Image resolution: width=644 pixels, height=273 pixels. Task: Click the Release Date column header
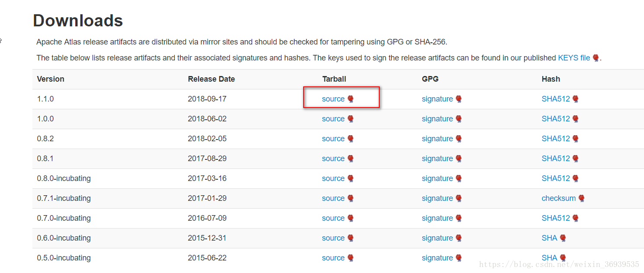211,79
